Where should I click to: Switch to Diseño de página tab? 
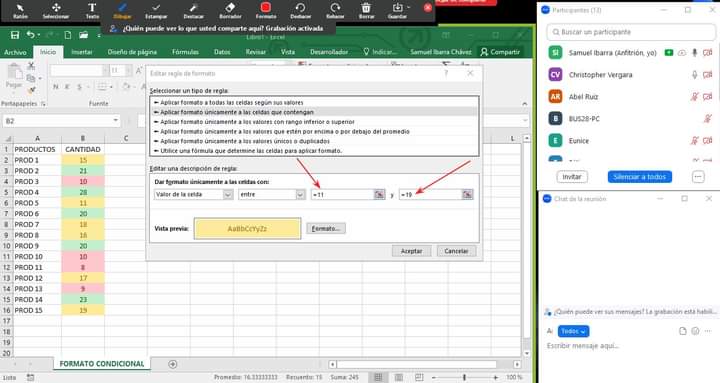tap(132, 52)
